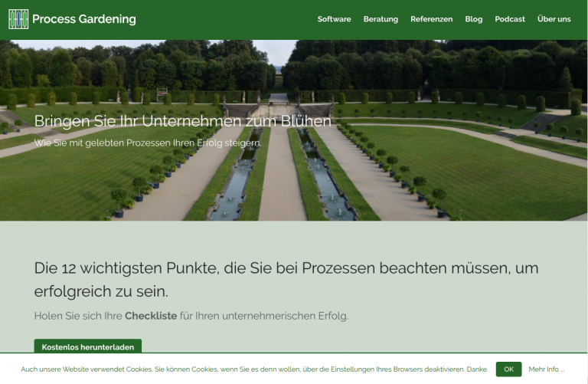588x384 pixels.
Task: Select Über uns in the navigation
Action: click(554, 19)
